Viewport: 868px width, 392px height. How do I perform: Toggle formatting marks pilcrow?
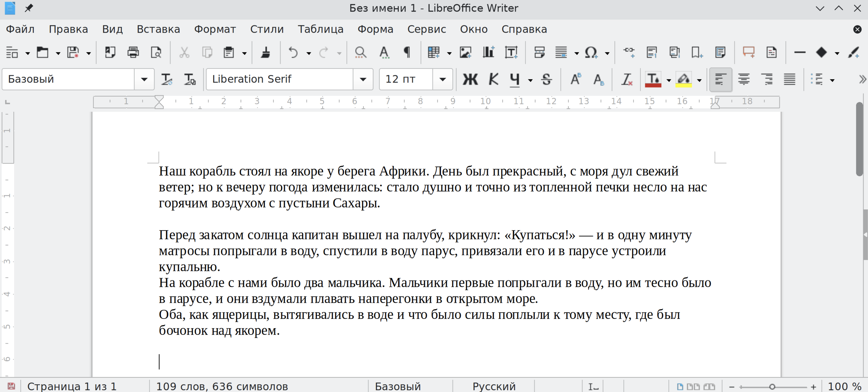coord(407,52)
